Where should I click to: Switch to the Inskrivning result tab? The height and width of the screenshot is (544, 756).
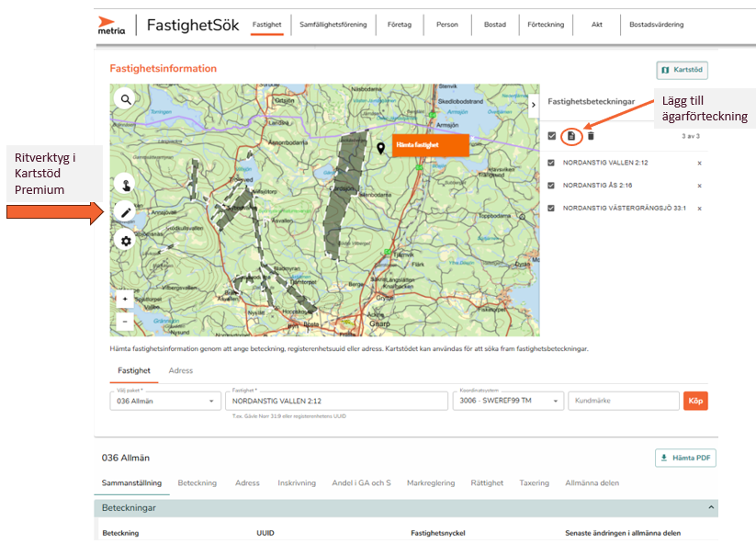coord(297,482)
